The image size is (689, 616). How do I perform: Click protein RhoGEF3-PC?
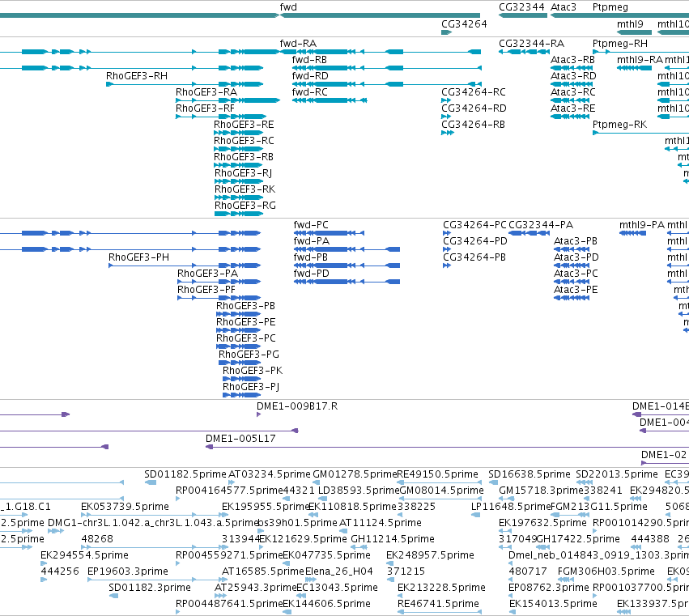point(239,347)
